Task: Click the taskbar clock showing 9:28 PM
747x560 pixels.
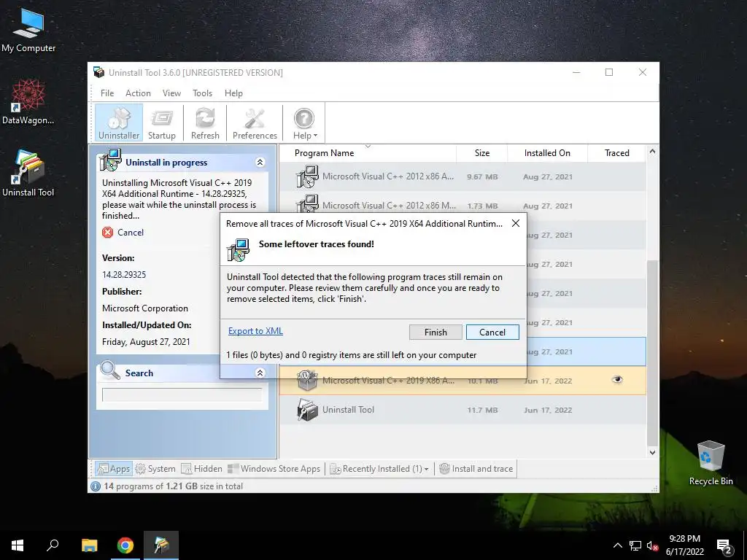Action: [684, 545]
